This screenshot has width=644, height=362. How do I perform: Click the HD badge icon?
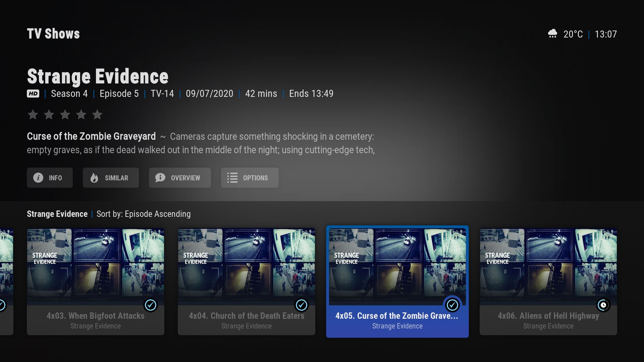[33, 94]
